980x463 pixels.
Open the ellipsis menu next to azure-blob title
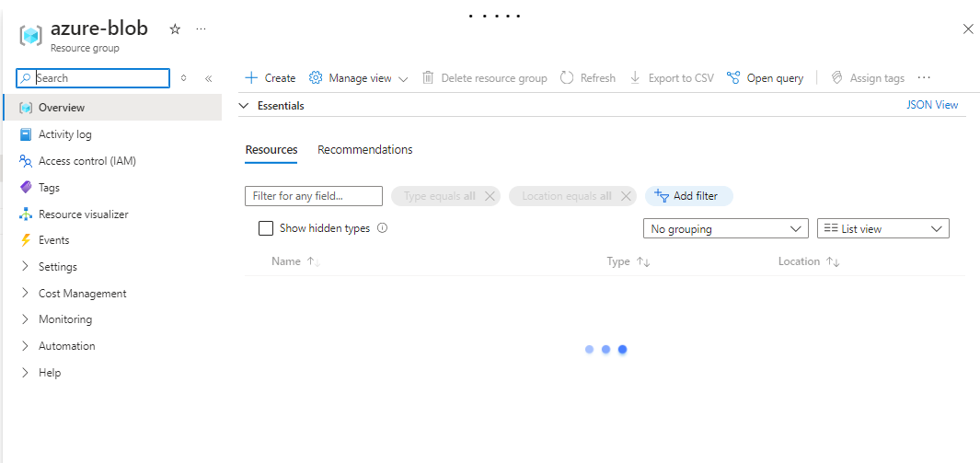(201, 29)
